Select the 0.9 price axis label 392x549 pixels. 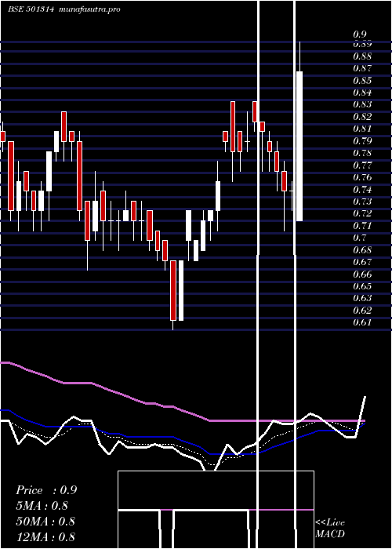360,35
